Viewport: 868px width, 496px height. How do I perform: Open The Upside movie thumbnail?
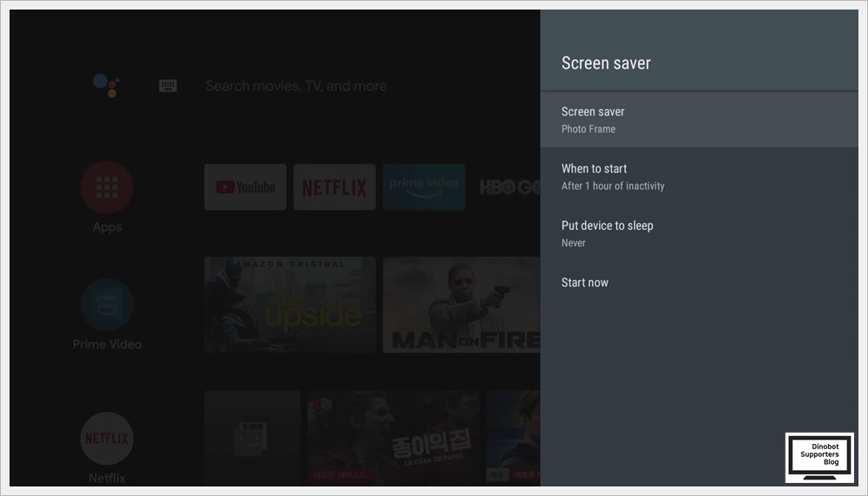pos(290,304)
